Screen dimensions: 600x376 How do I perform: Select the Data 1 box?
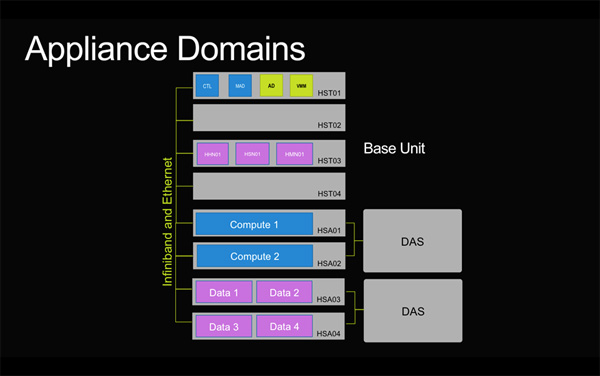224,292
